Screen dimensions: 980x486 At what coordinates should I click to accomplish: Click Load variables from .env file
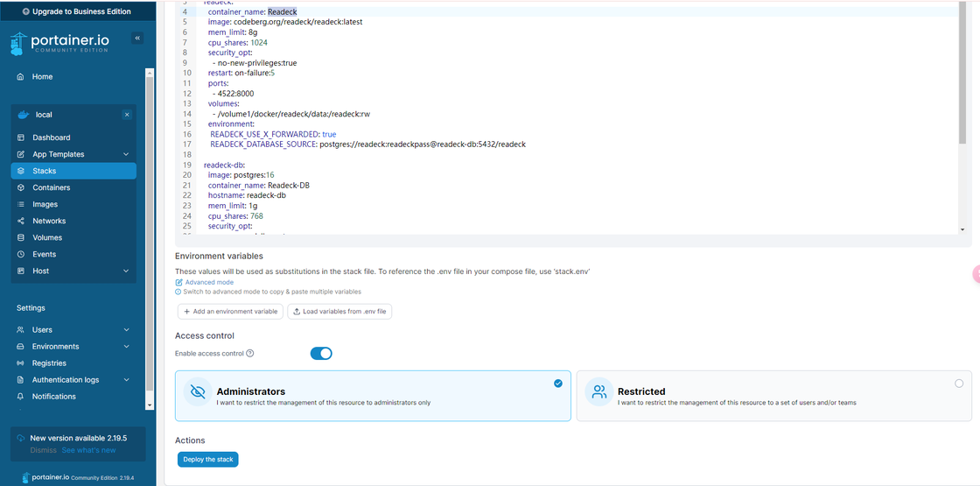click(x=339, y=312)
